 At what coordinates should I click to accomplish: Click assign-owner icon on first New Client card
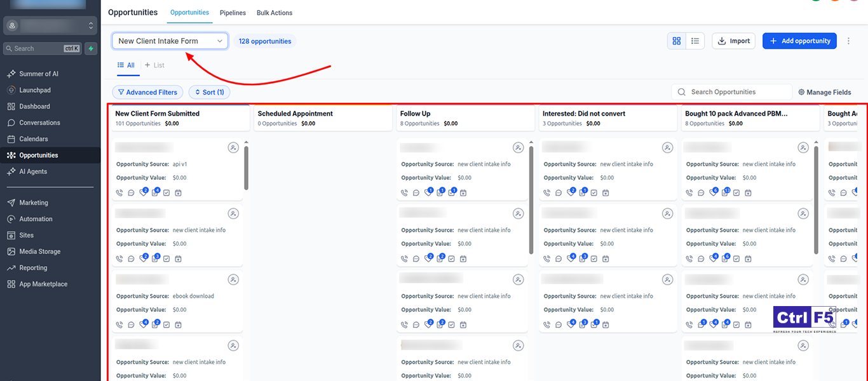point(233,148)
